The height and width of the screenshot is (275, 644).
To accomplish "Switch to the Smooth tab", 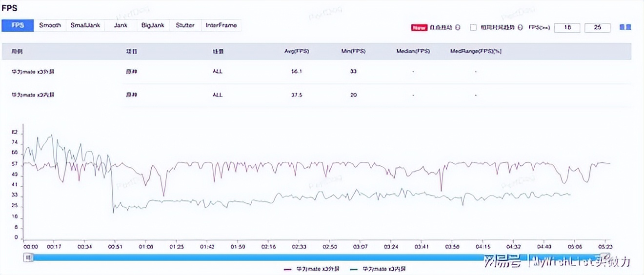I will 50,25.
